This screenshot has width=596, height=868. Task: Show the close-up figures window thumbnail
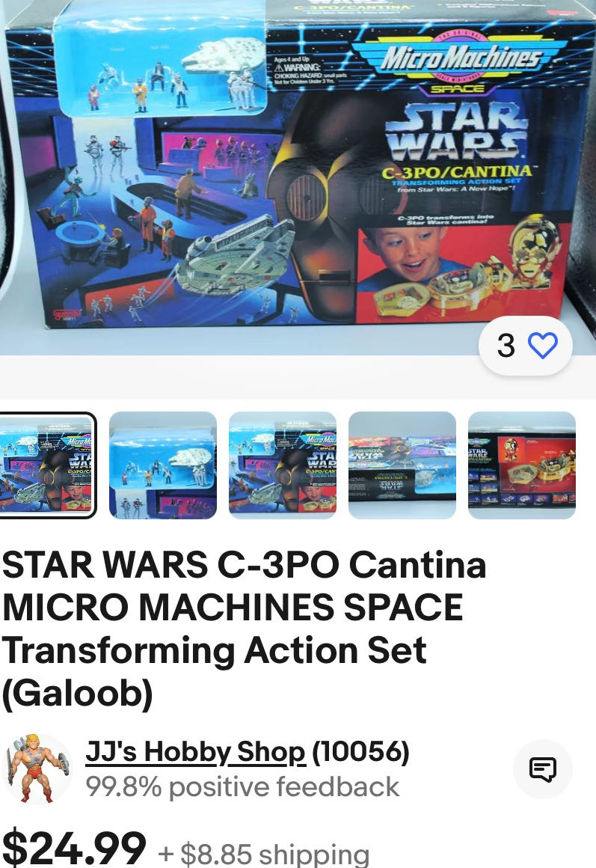(163, 465)
